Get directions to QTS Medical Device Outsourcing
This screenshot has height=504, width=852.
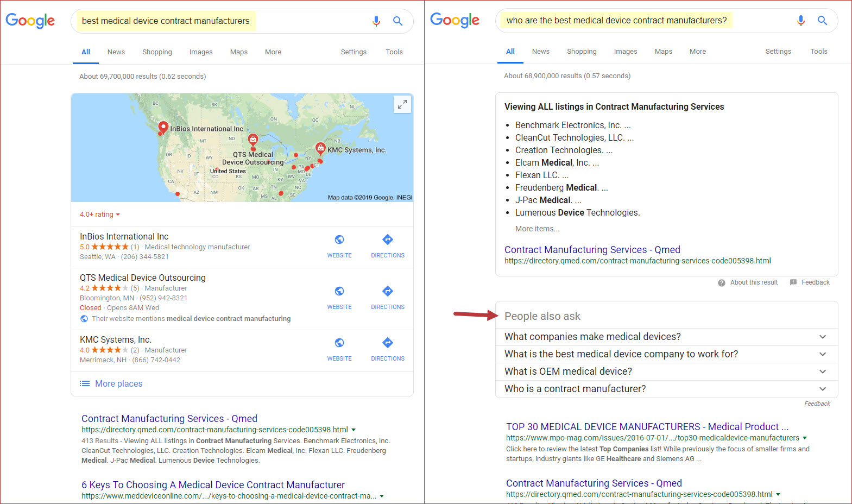[388, 291]
